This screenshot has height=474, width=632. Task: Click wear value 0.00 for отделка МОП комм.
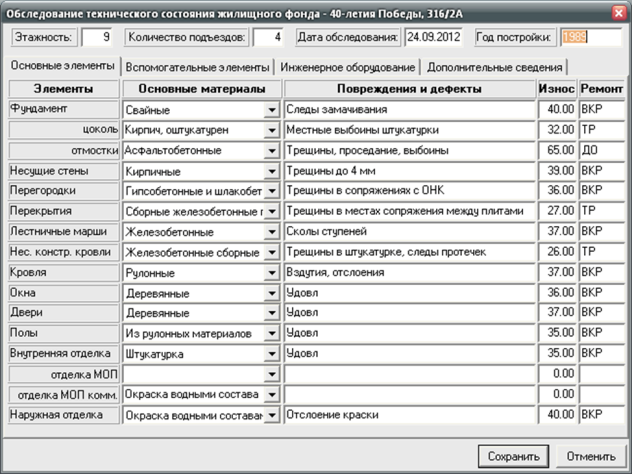click(557, 395)
